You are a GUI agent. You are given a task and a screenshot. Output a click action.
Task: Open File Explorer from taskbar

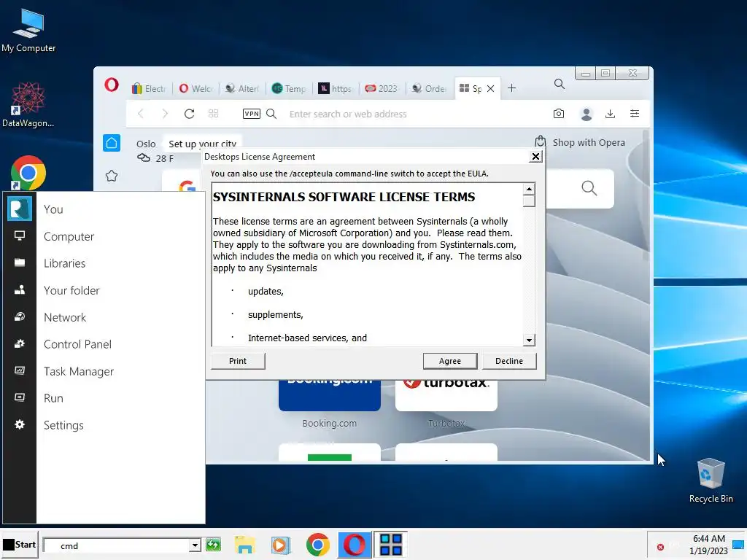(245, 545)
